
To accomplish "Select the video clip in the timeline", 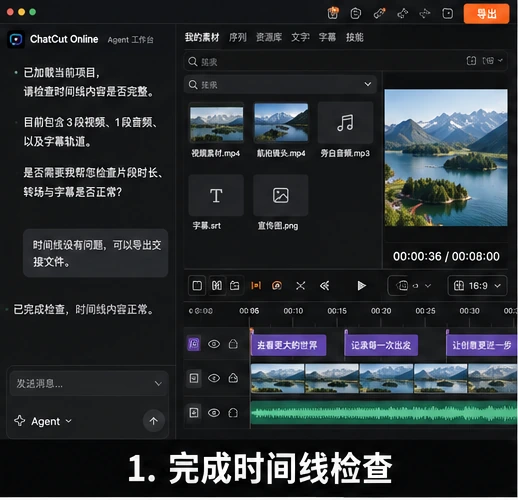I will coord(384,378).
